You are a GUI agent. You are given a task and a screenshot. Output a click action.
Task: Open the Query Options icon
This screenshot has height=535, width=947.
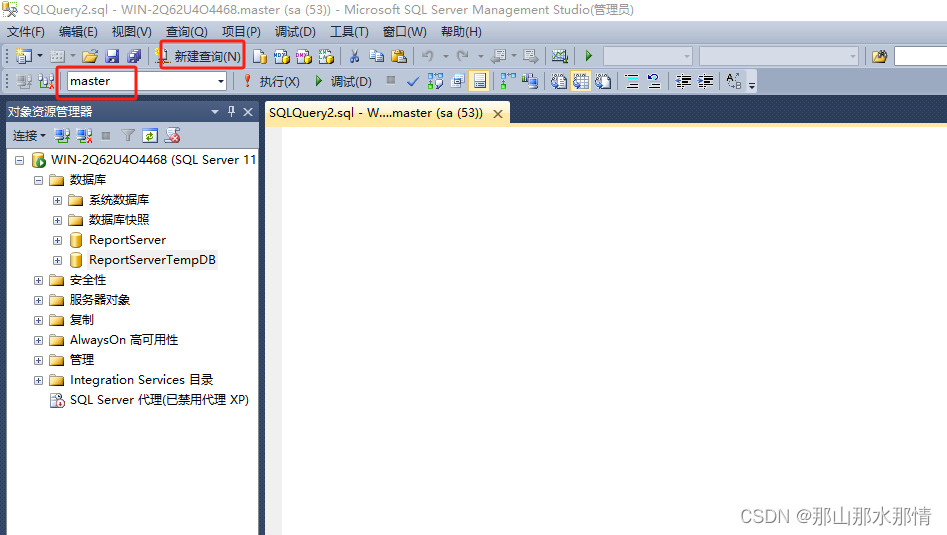458,81
